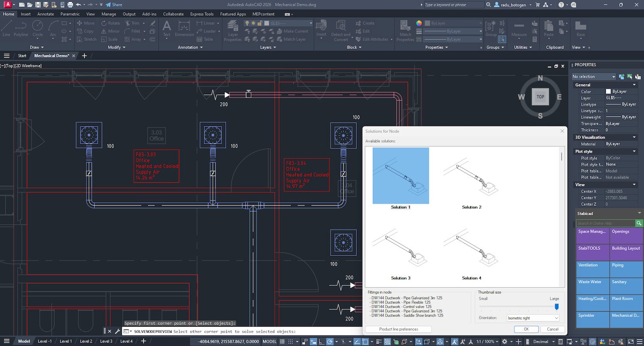644x346 pixels.
Task: Open the thumbnail Orientation dropdown
Action: pyautogui.click(x=532, y=318)
